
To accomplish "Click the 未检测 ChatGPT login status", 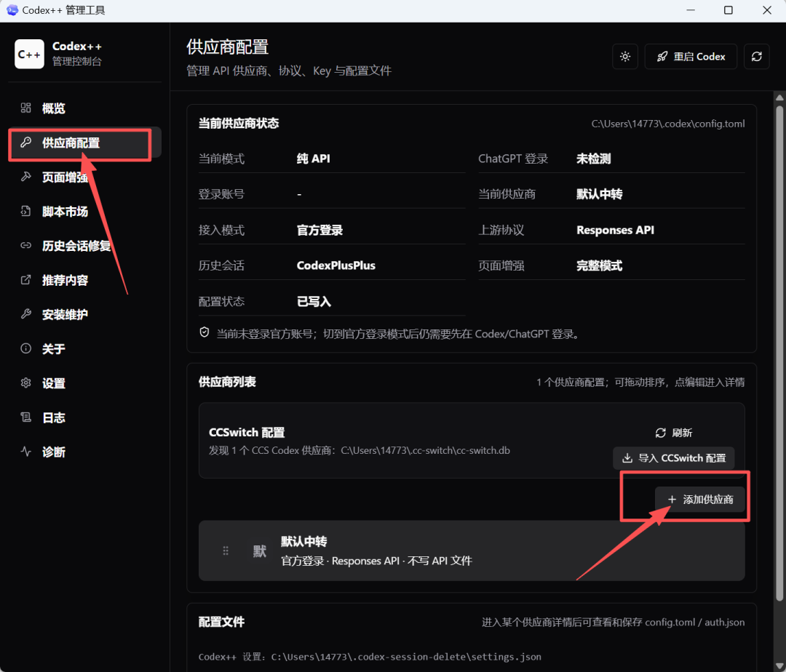I will coord(594,159).
